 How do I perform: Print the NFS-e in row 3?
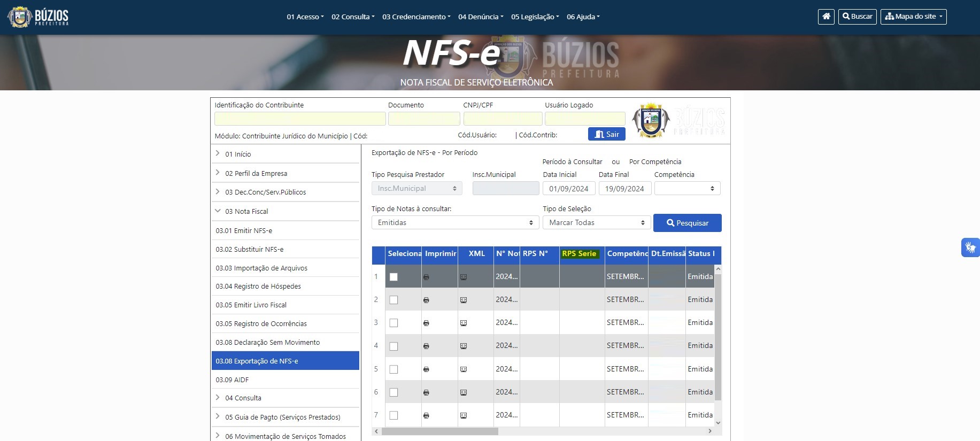(426, 323)
